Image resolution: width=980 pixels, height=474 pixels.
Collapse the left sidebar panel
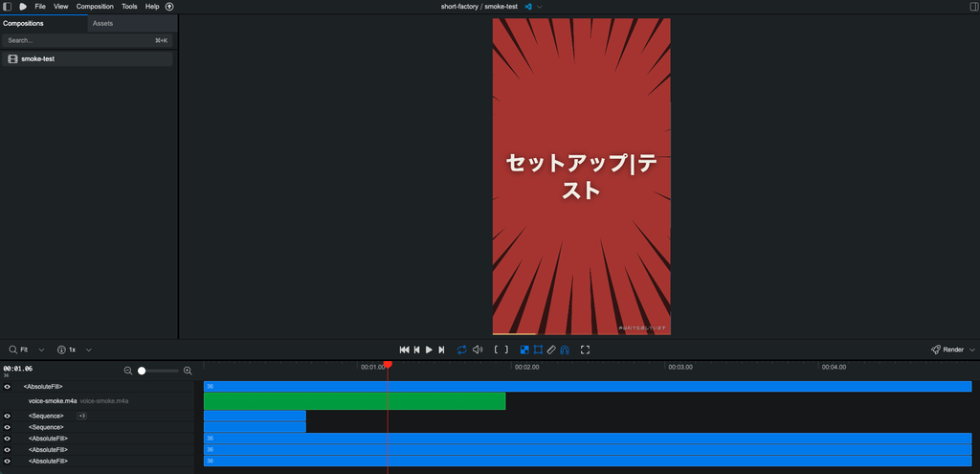coord(8,7)
